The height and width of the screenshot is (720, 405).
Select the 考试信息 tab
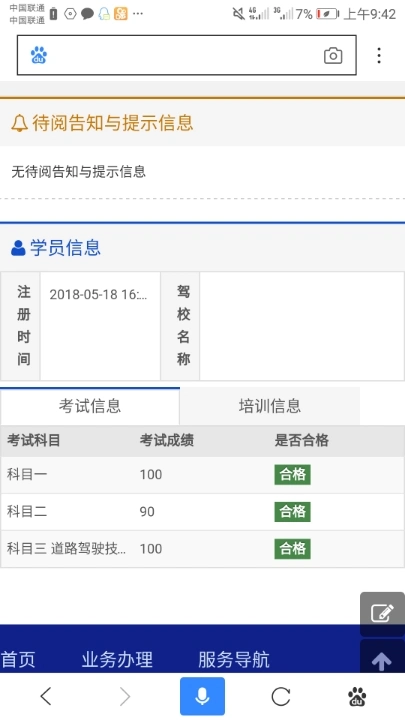click(x=90, y=406)
